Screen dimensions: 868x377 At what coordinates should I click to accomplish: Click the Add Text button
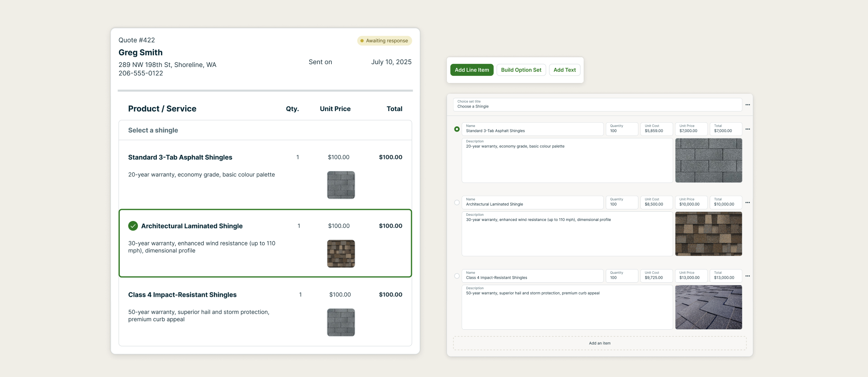pos(564,70)
